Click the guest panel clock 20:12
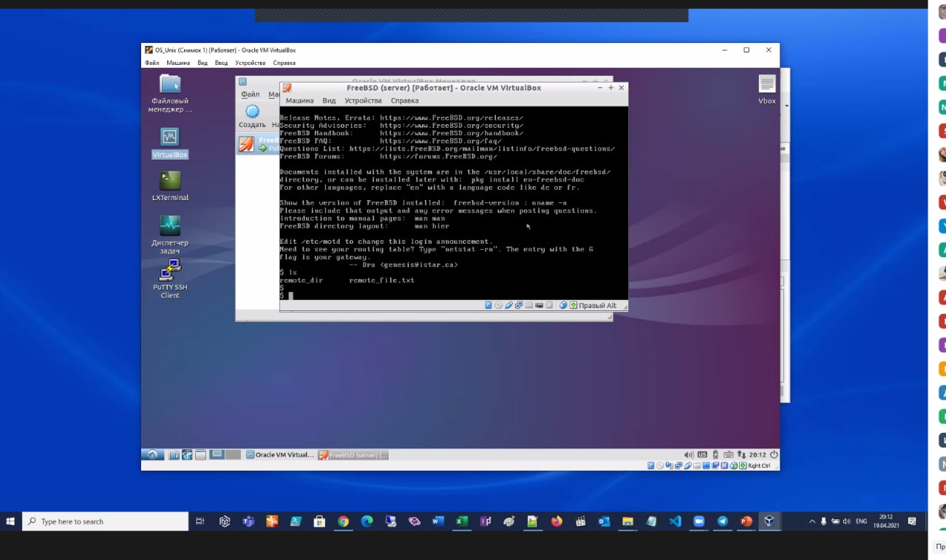 (x=758, y=454)
